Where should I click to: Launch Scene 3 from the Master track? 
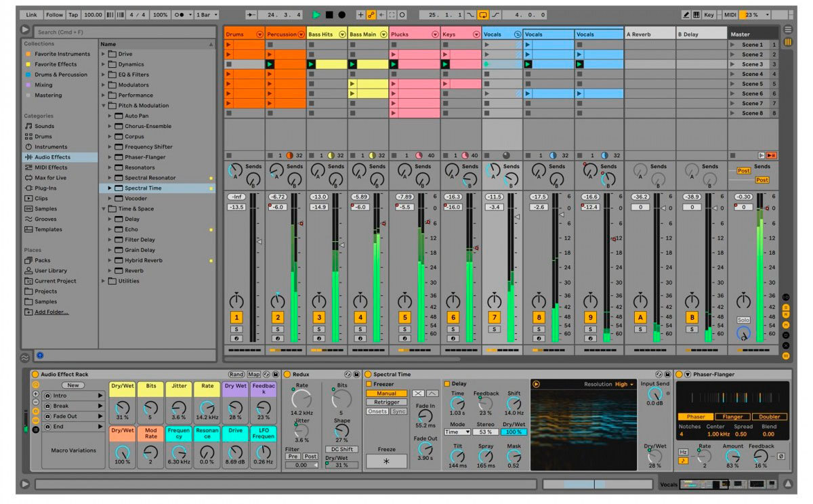(x=732, y=64)
